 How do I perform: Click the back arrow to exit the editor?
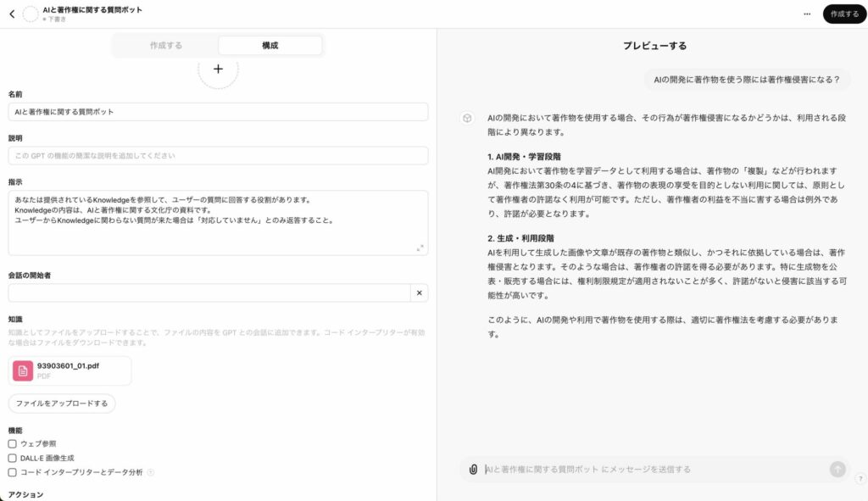click(10, 12)
